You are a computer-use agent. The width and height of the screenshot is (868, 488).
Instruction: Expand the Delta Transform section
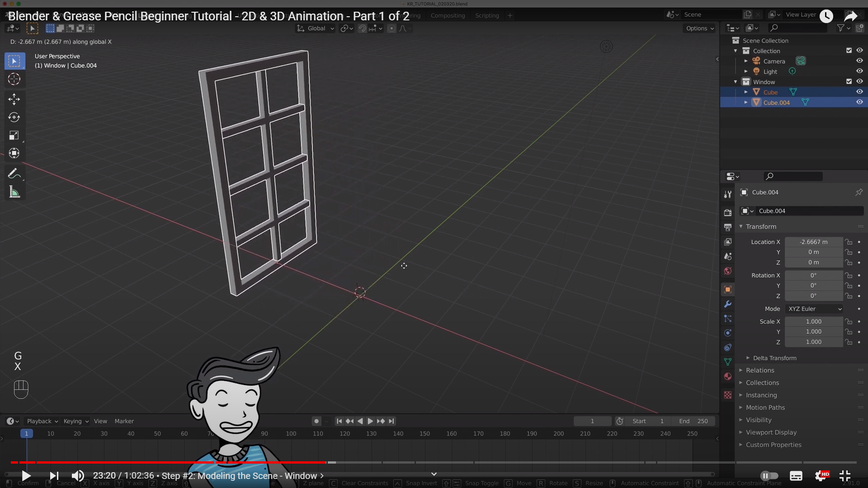[x=774, y=358]
